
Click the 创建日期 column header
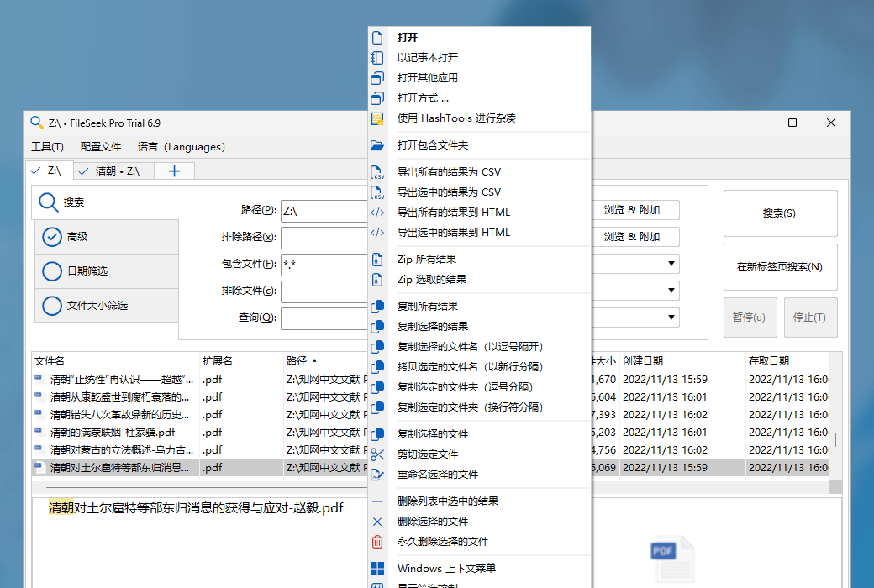pyautogui.click(x=682, y=361)
